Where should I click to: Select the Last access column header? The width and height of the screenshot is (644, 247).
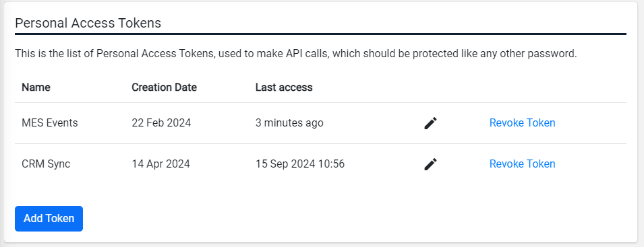(284, 87)
